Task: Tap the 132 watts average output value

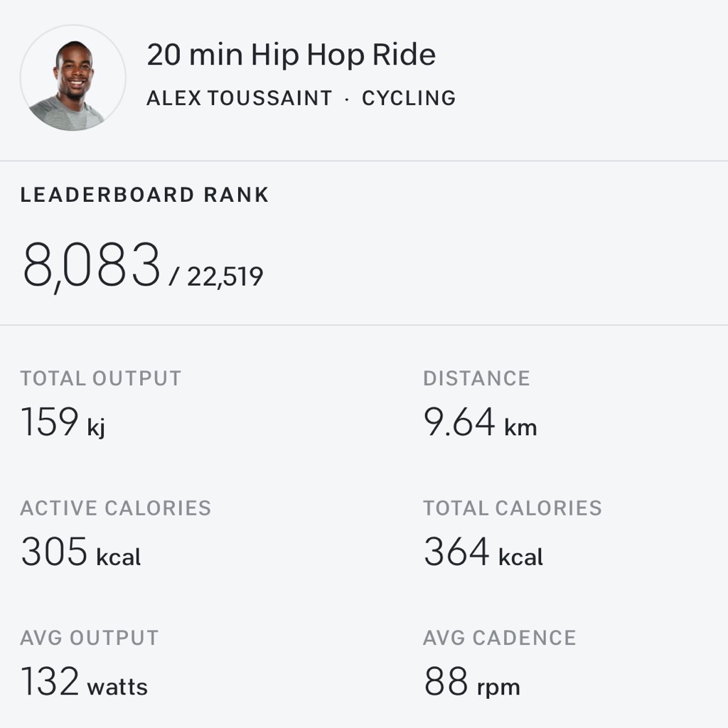Action: (84, 681)
